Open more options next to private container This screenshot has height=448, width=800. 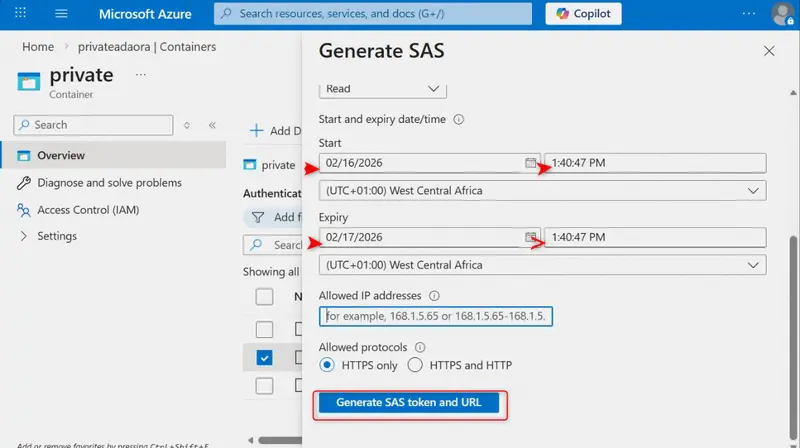coord(141,74)
